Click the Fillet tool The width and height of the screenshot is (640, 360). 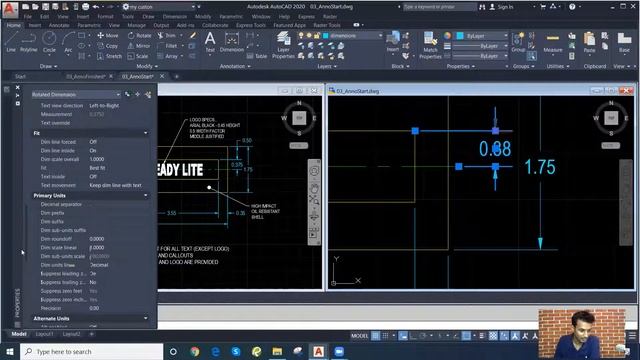[167, 46]
